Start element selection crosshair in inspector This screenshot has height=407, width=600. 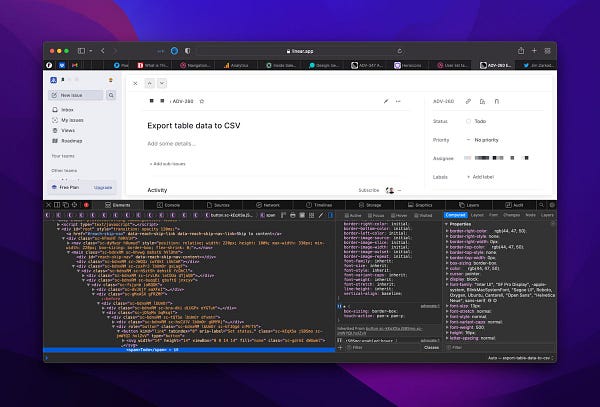[75, 205]
